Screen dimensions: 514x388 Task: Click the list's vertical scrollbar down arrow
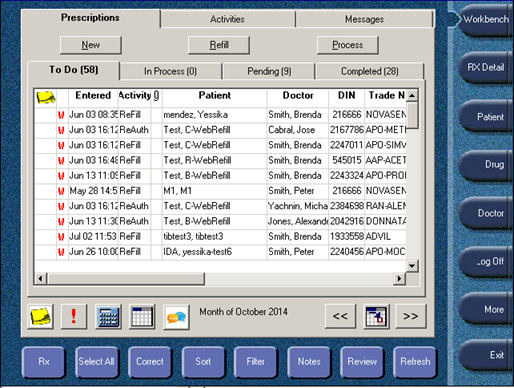coord(412,266)
